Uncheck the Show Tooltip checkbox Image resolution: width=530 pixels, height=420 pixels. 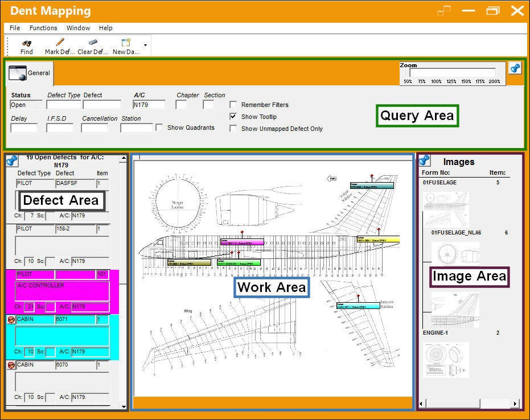click(233, 117)
